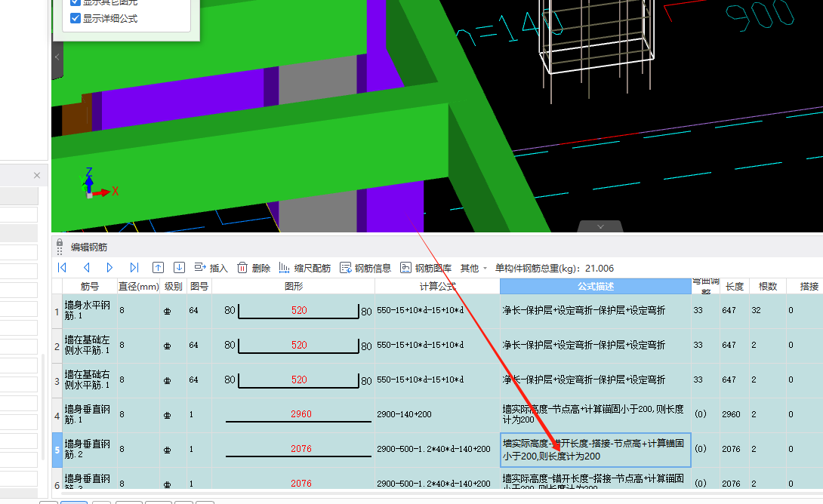Jump to first rebar record

point(62,268)
